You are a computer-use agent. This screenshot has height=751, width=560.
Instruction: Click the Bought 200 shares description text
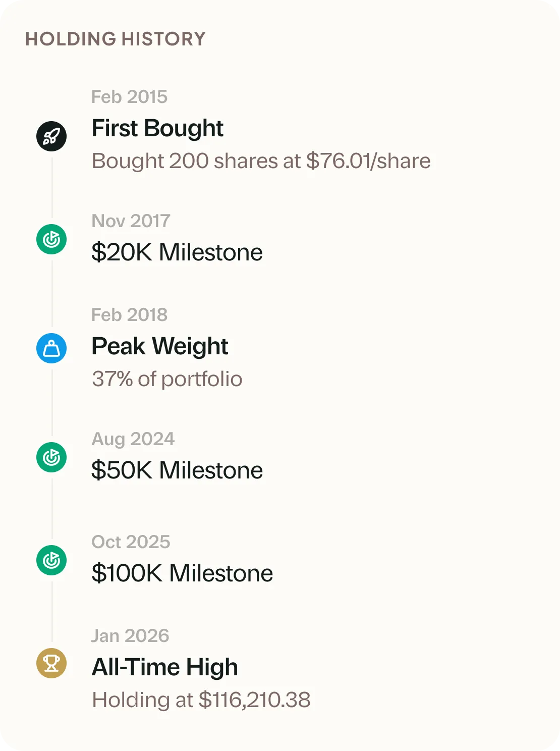[x=261, y=161]
